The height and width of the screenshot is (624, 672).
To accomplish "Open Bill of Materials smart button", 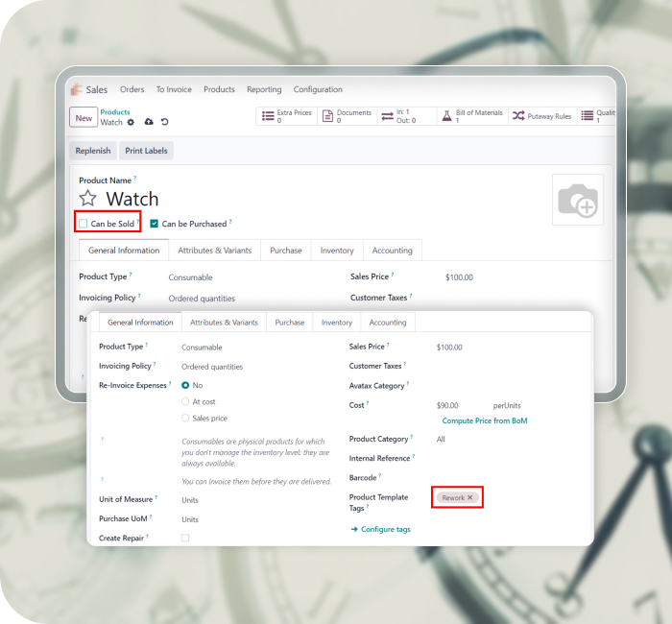I will [472, 116].
